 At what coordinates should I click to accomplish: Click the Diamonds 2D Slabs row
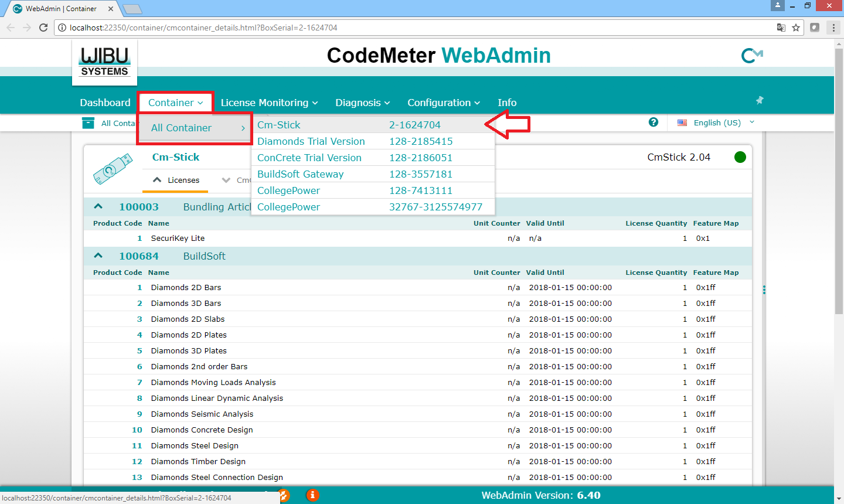(417, 319)
